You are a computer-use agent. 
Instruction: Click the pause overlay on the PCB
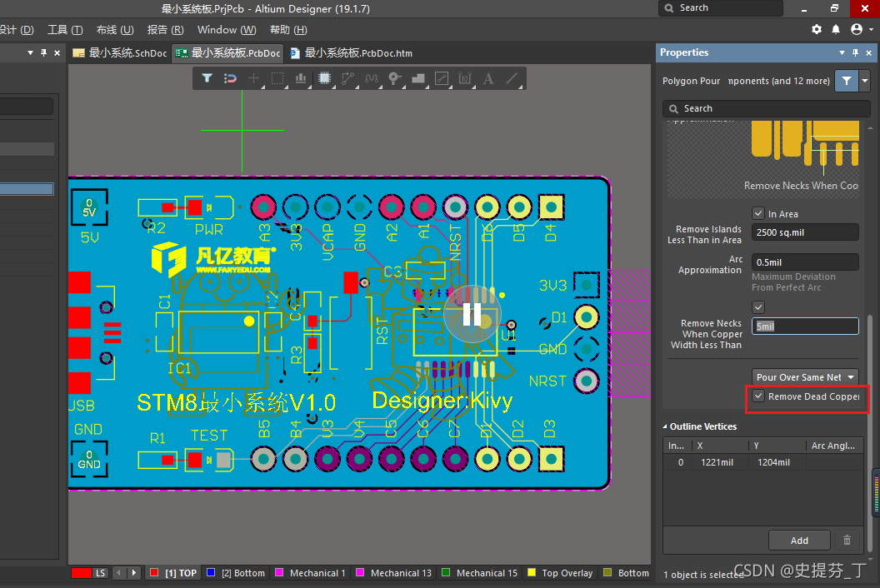point(472,314)
